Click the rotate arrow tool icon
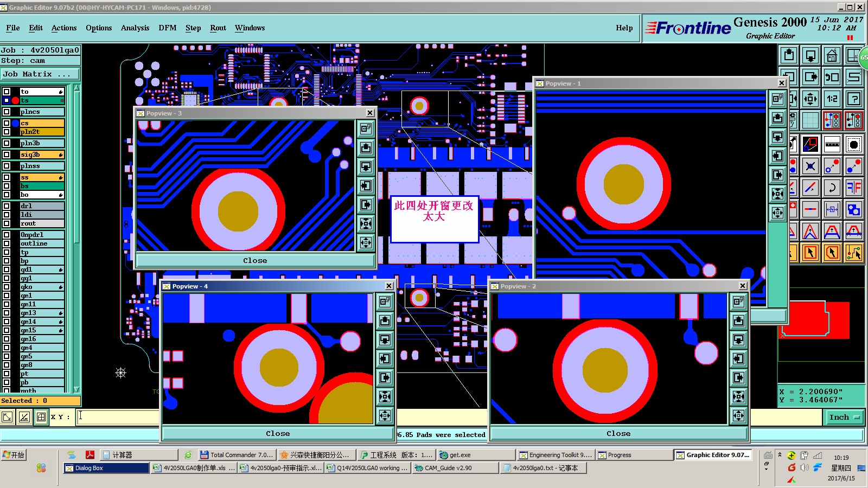The height and width of the screenshot is (488, 868). click(832, 188)
